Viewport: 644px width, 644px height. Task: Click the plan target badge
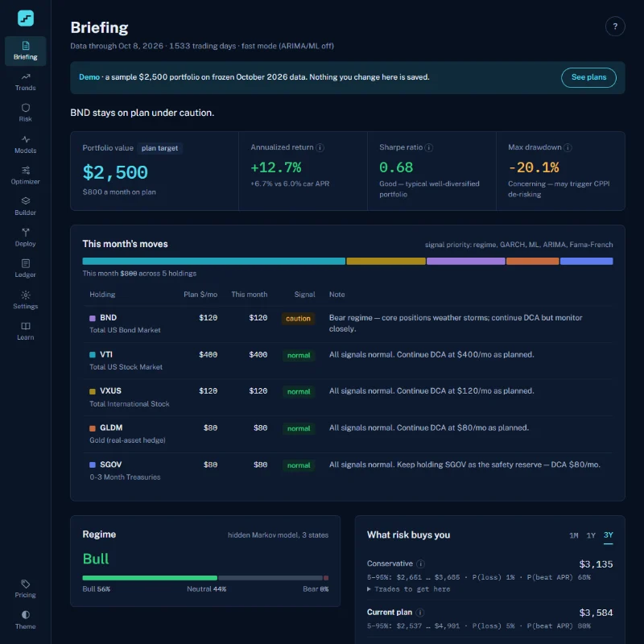coord(159,148)
